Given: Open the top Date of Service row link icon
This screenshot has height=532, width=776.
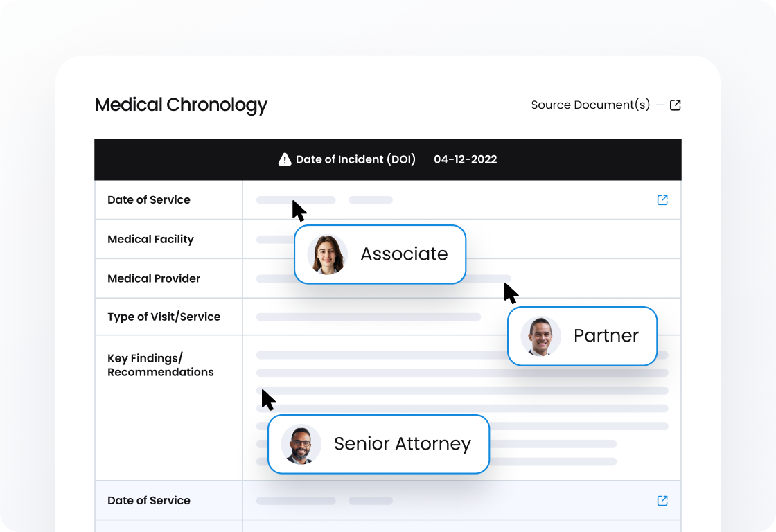Looking at the screenshot, I should (x=662, y=200).
